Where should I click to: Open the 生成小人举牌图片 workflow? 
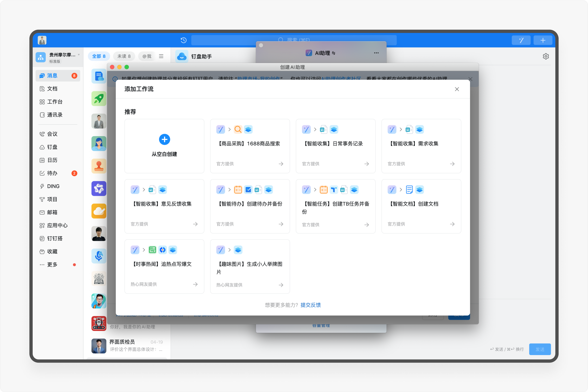click(x=250, y=267)
